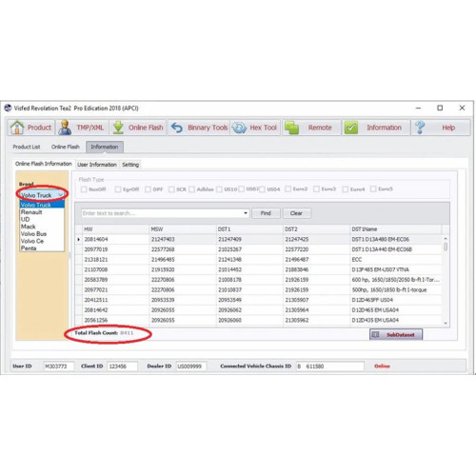Click the Dealer ID field showing US009999
The image size is (476, 476).
tap(191, 367)
